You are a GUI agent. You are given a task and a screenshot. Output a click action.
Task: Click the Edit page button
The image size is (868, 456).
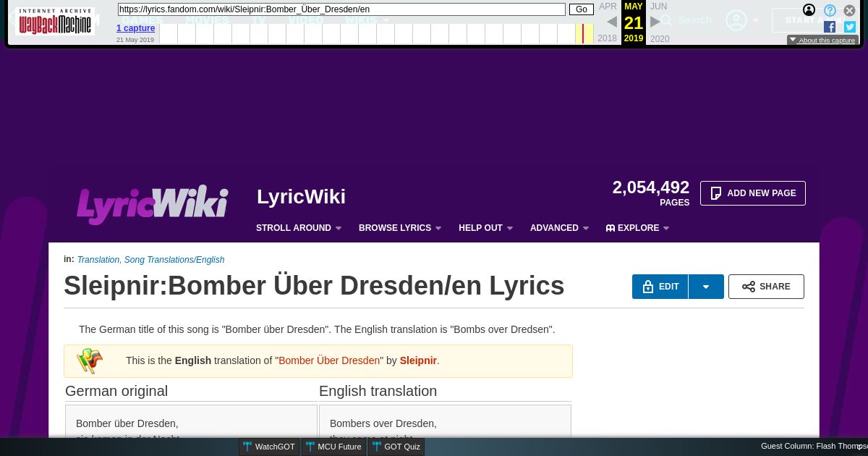[x=660, y=287]
